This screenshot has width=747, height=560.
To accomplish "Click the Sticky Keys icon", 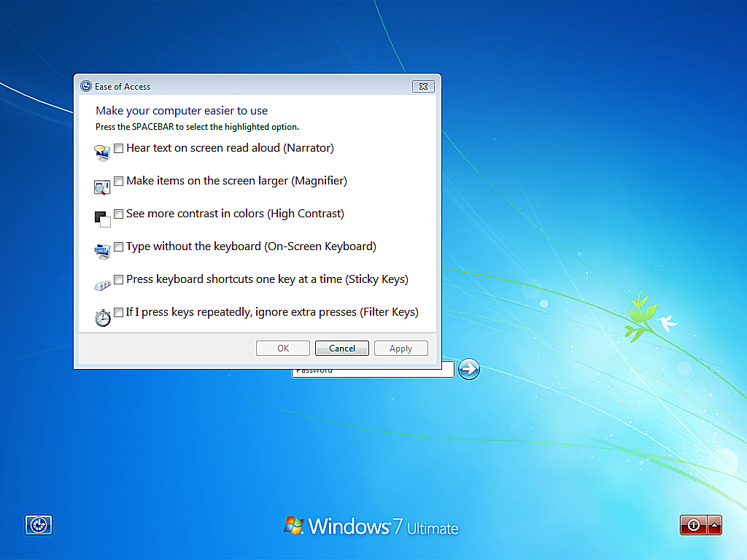I will pos(102,285).
